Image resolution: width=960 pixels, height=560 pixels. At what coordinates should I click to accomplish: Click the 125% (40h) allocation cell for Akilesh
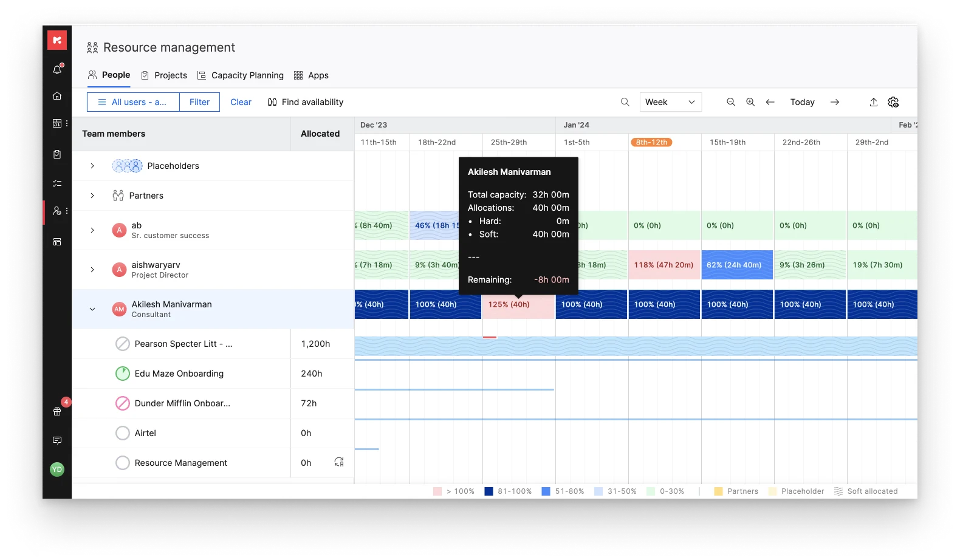[x=519, y=304]
